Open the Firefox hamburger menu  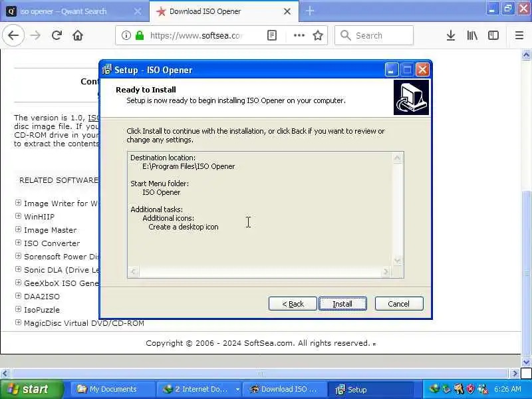(x=519, y=35)
